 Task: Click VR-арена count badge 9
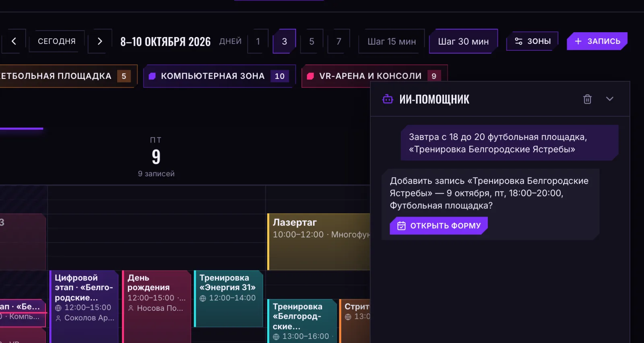[x=434, y=76]
